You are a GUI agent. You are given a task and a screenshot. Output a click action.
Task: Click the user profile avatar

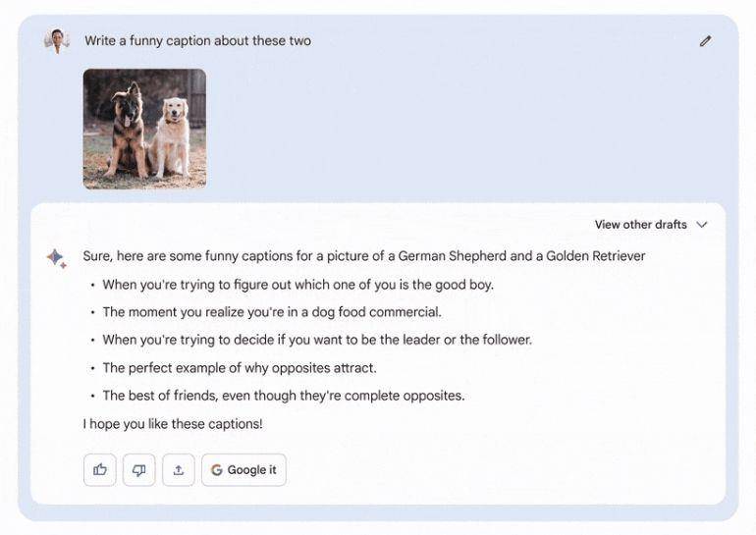(x=57, y=41)
